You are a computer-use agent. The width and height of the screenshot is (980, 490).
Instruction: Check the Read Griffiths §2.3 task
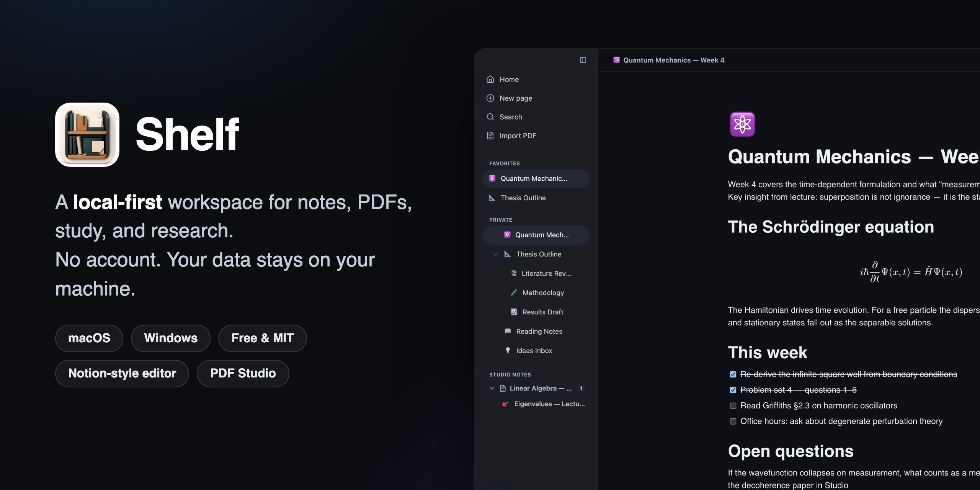click(733, 406)
